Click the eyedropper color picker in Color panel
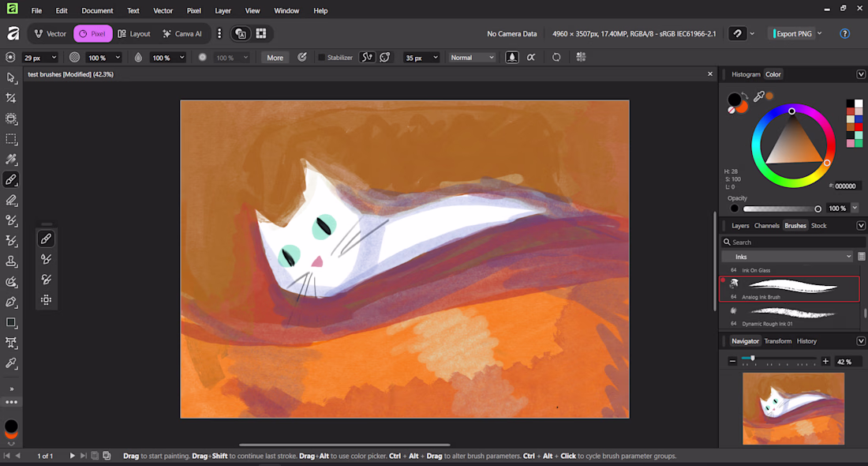The image size is (868, 466). coord(758,96)
